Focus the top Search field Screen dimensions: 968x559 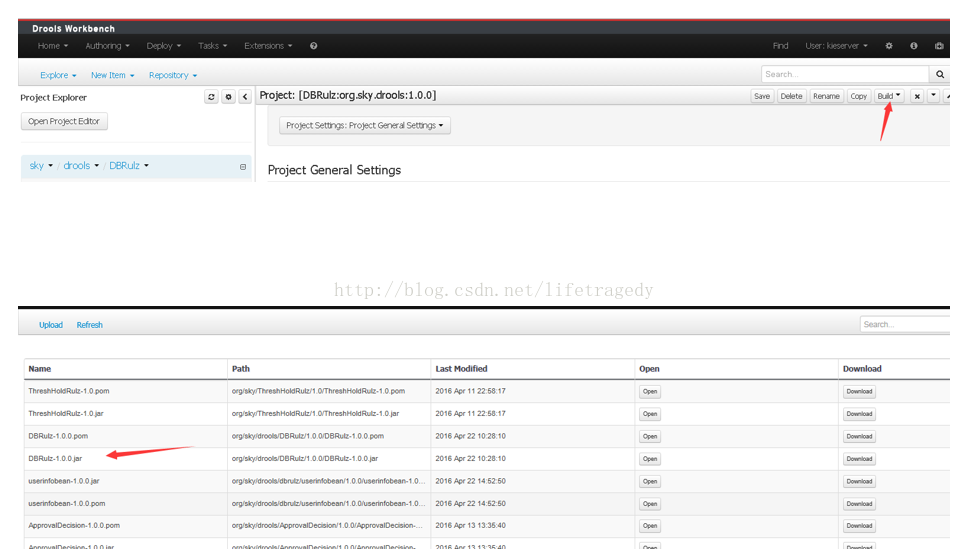click(845, 74)
